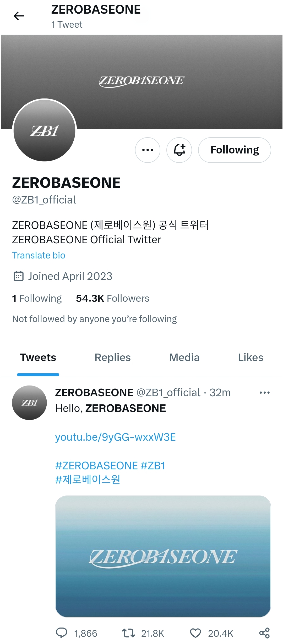Open the 54.3K Followers list
Screen dimensions: 283x644
click(x=113, y=298)
